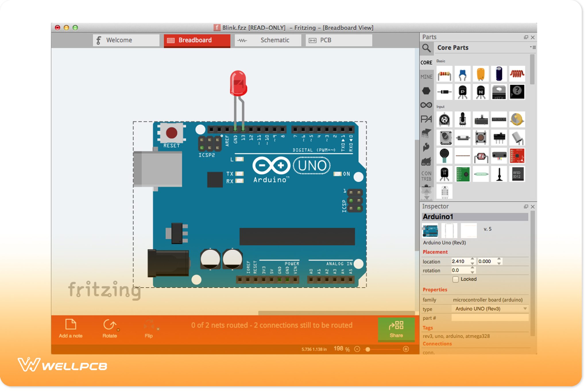Open the CONTRIB parts bin
The width and height of the screenshot is (588, 392).
click(x=426, y=176)
